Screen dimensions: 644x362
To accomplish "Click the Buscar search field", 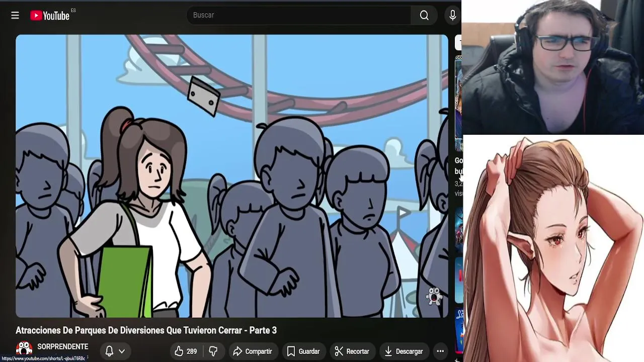I will [x=299, y=15].
